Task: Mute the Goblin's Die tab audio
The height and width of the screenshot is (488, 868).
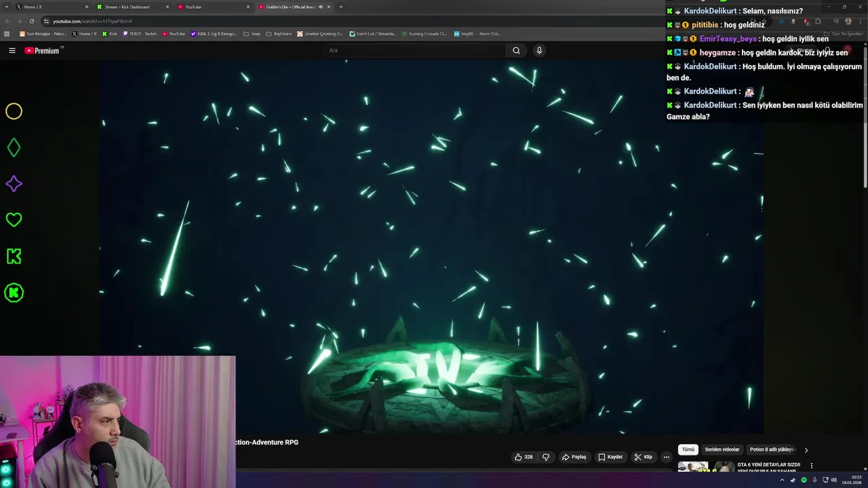Action: (321, 7)
